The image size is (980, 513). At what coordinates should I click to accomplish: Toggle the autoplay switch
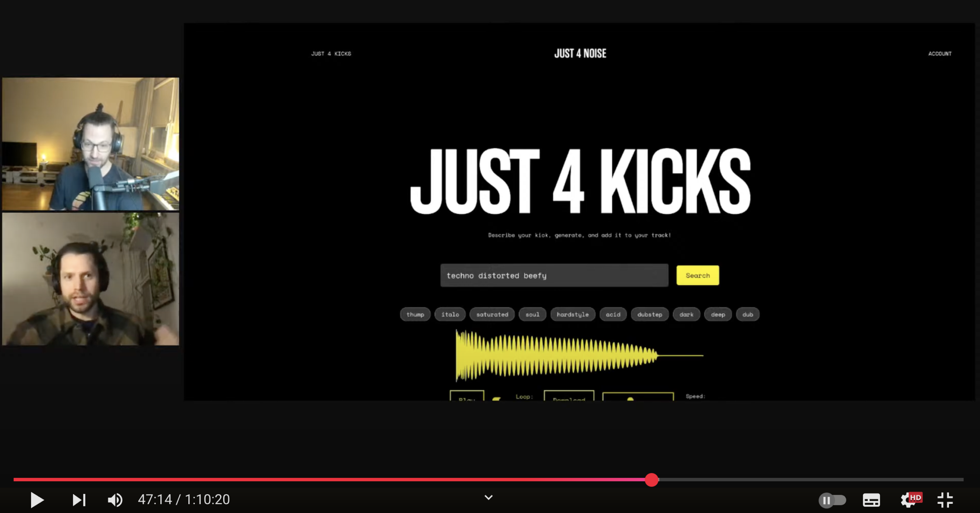click(x=832, y=500)
